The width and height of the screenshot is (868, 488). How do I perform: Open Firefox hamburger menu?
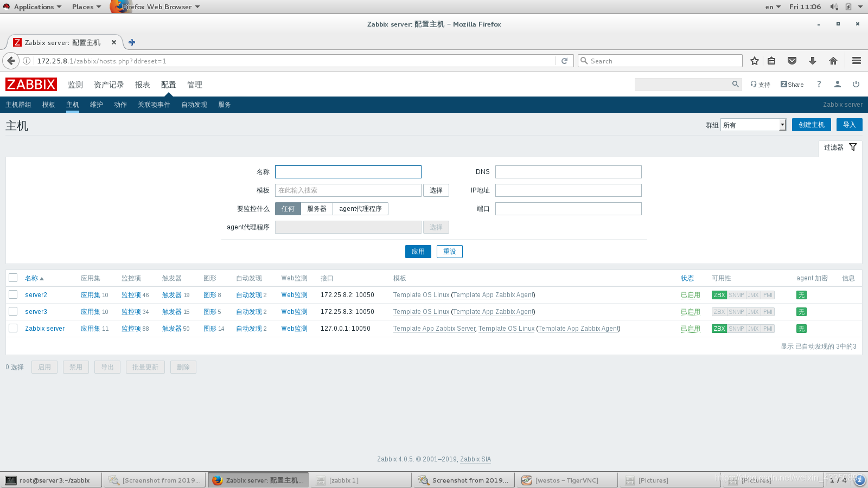(x=857, y=61)
